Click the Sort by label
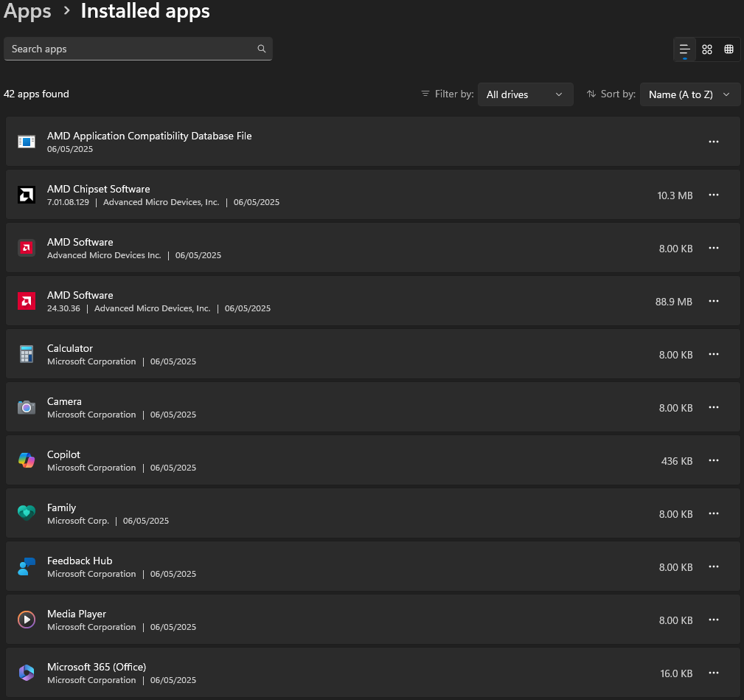 [618, 94]
